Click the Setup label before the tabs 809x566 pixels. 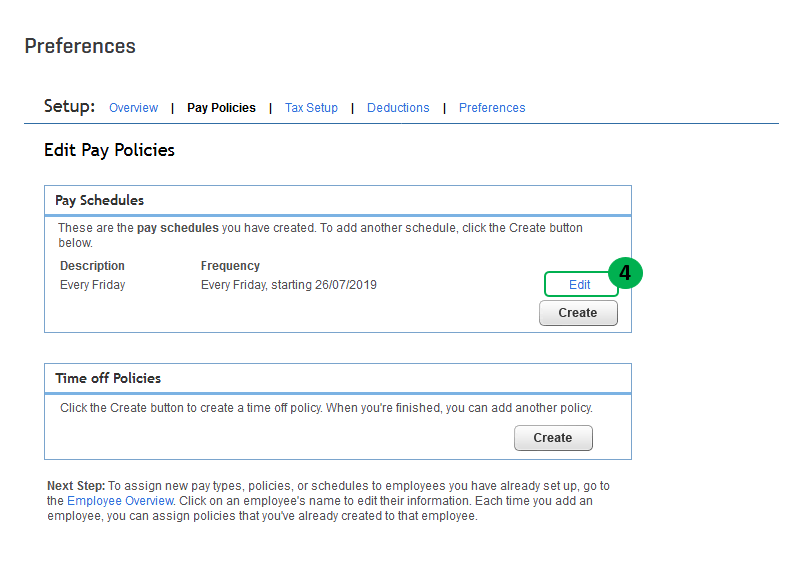69,106
